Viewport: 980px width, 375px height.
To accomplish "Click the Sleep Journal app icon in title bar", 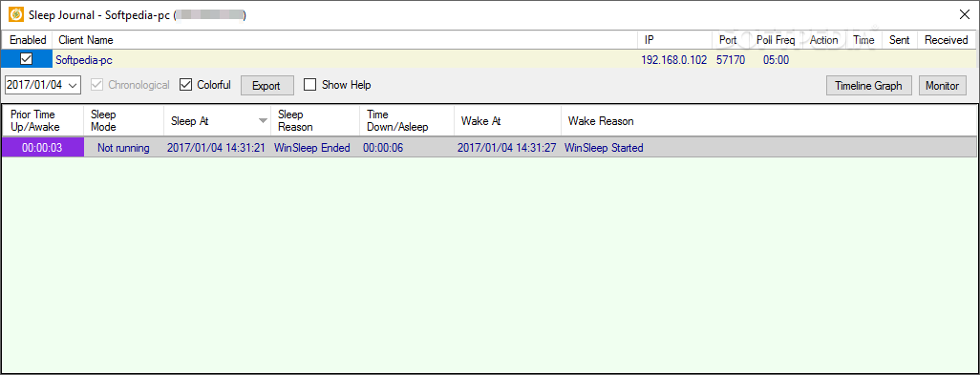I will [x=16, y=15].
